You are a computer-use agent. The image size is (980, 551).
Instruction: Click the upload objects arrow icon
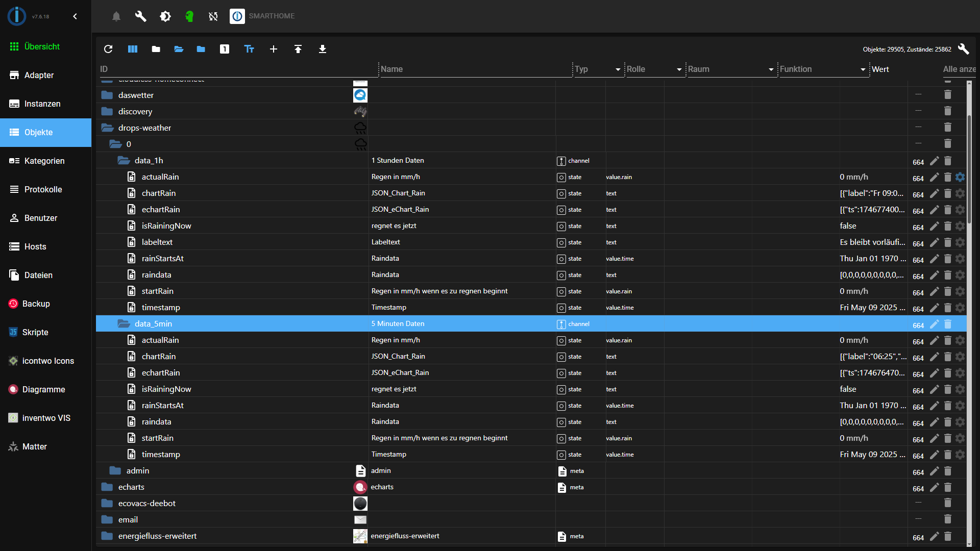pyautogui.click(x=298, y=49)
